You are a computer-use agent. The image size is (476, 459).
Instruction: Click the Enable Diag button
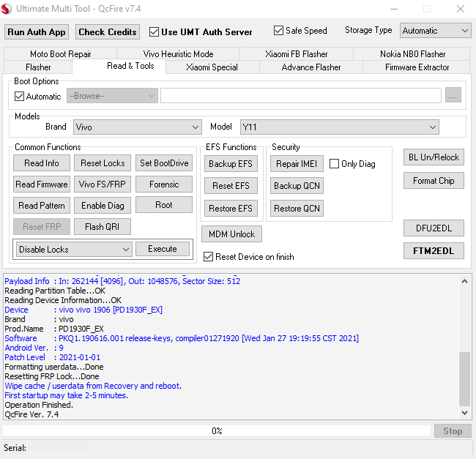[103, 206]
